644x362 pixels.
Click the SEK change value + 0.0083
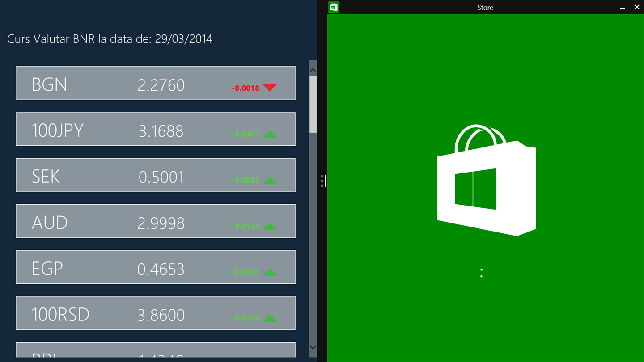[x=244, y=180]
